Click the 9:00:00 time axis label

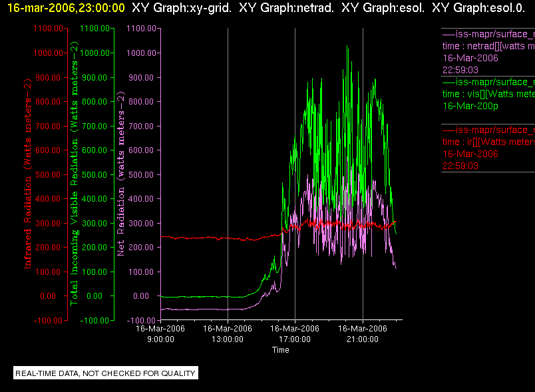click(x=160, y=339)
